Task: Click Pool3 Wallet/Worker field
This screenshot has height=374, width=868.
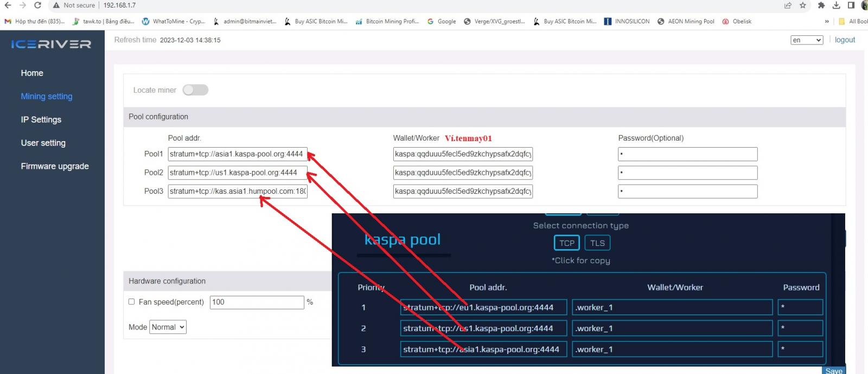Action: pos(463,191)
